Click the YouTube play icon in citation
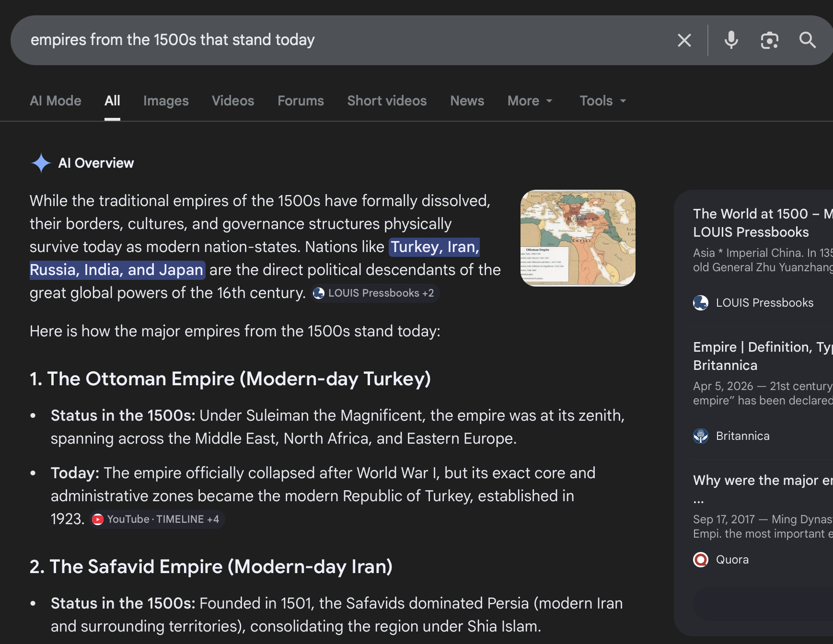This screenshot has height=644, width=833. (x=98, y=519)
